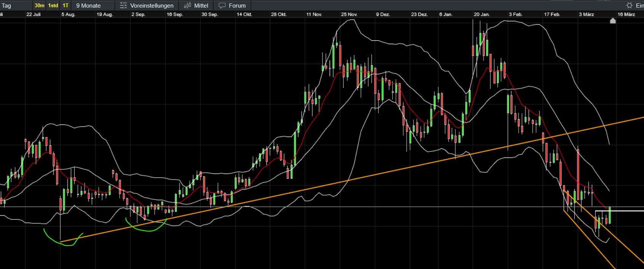Click the 6 Jan. date label
The image size is (644, 269).
click(446, 14)
